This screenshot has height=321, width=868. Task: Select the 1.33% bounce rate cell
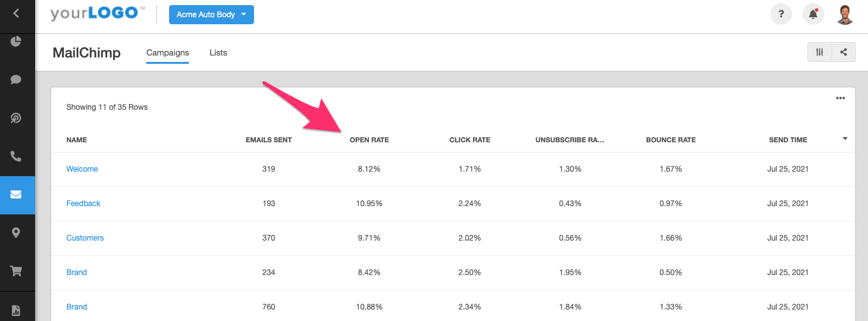(x=671, y=307)
